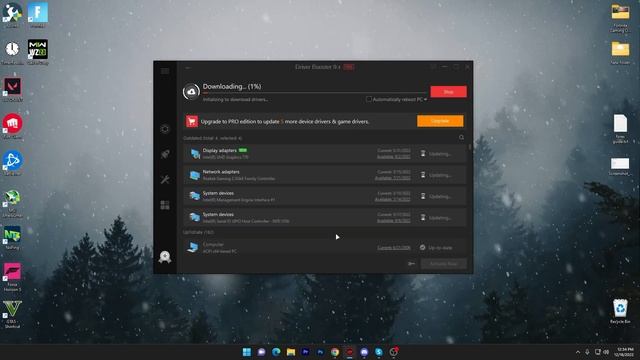Select the Network adapters driver row

tap(324, 175)
